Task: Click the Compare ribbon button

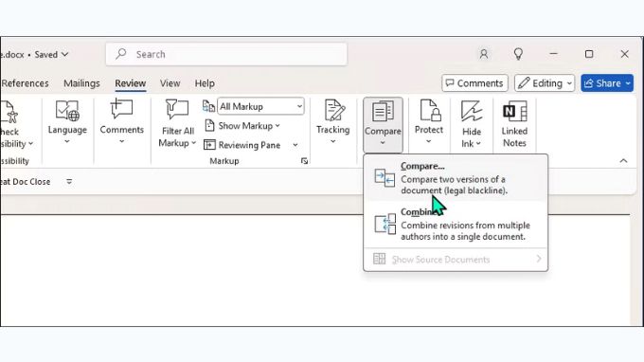Action: [383, 124]
